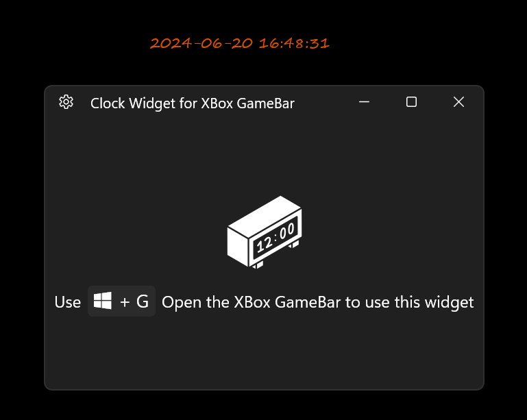This screenshot has height=420, width=527.
Task: Click the empty title bar area beside the title
Action: (323, 103)
